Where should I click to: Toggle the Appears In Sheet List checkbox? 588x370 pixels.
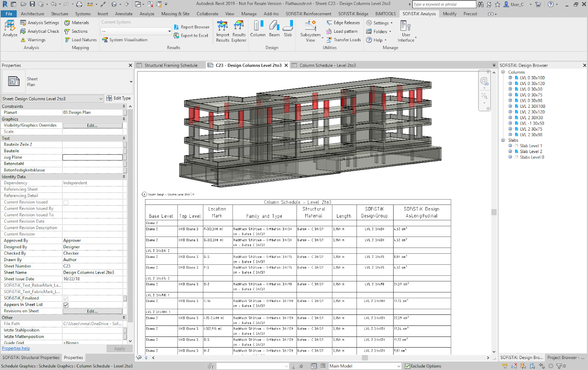click(x=66, y=305)
